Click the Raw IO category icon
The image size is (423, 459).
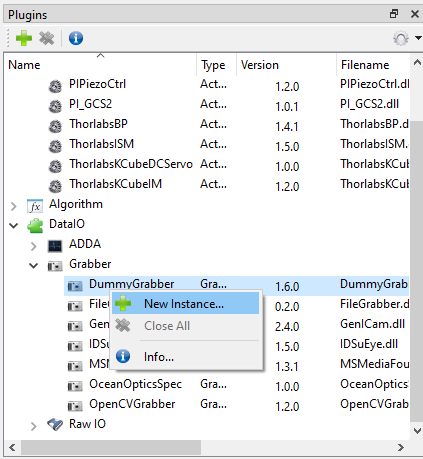click(x=55, y=425)
